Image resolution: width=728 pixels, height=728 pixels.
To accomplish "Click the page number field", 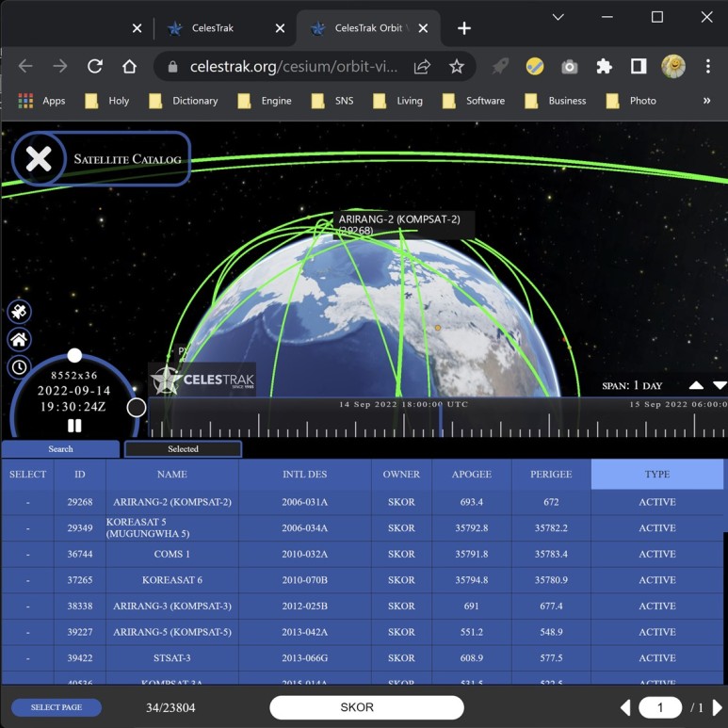I will click(660, 707).
